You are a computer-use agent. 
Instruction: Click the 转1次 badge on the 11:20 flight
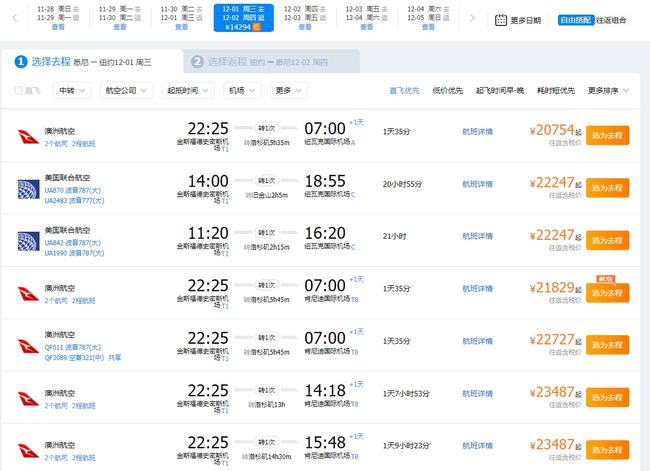(x=267, y=233)
